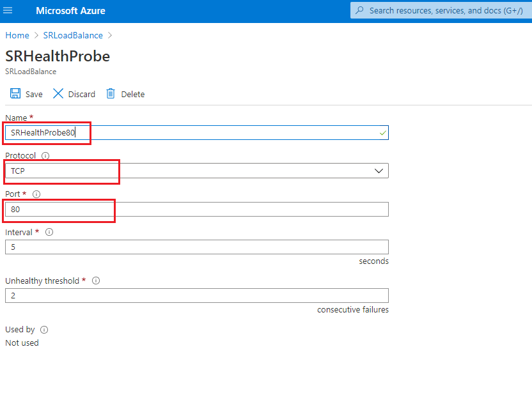Click the Used by info icon
This screenshot has height=393, width=532.
(x=44, y=330)
